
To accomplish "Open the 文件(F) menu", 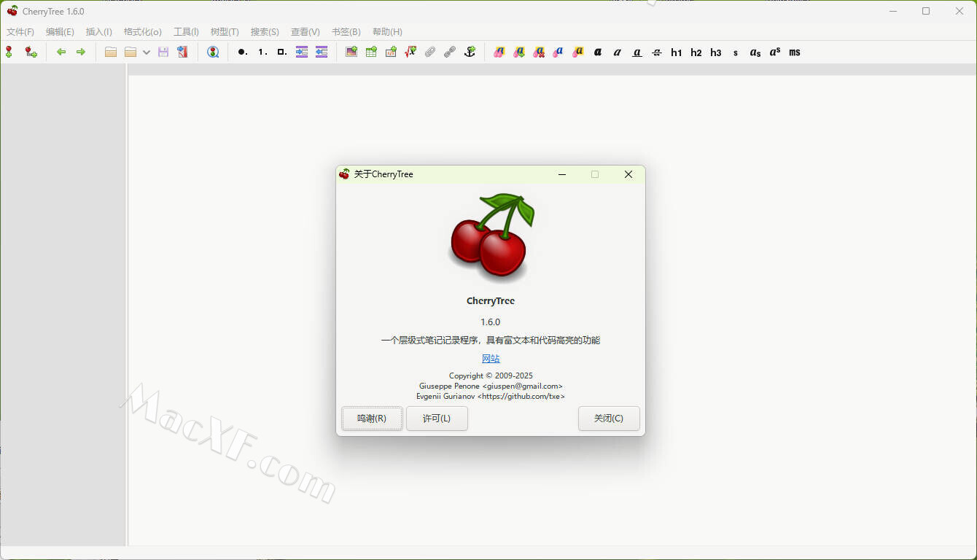I will click(20, 32).
